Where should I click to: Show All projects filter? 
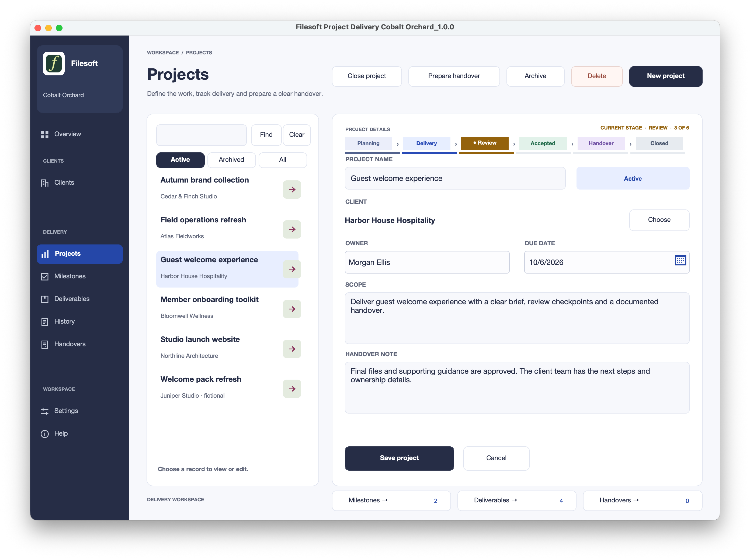(282, 160)
